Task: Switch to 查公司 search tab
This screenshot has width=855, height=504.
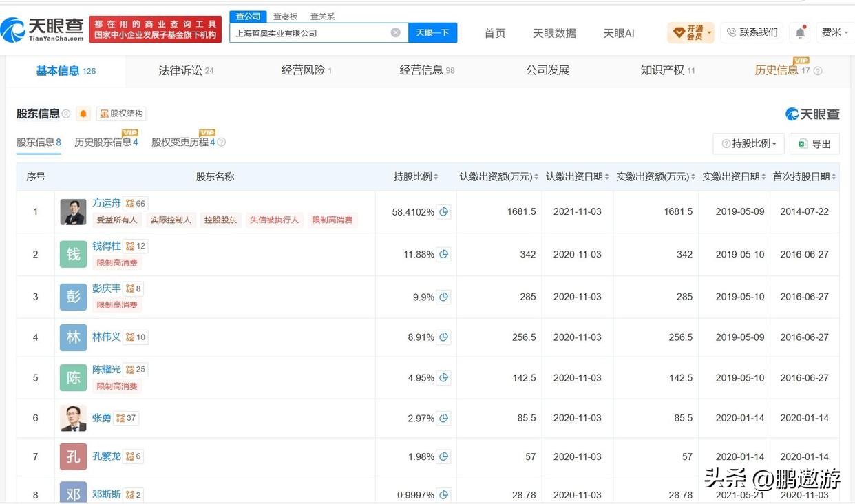Action: point(248,16)
